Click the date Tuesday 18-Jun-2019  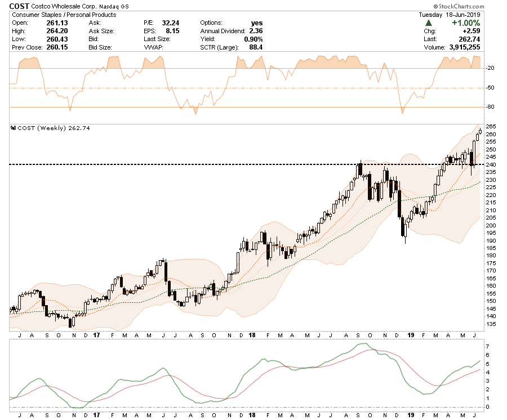point(450,15)
